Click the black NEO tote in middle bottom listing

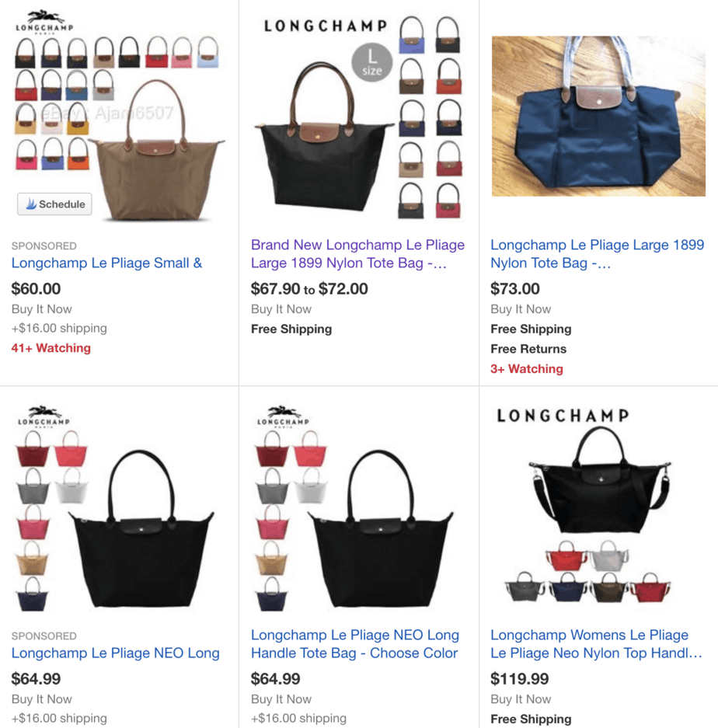coord(381,529)
